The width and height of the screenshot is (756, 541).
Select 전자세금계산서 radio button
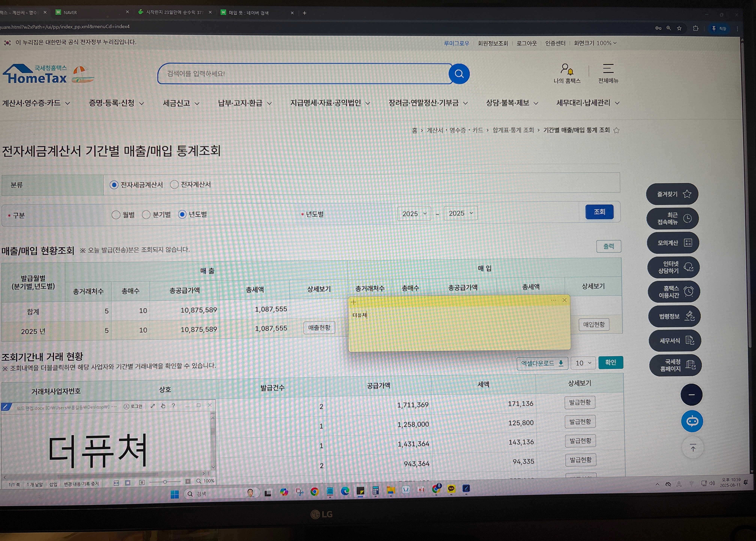click(114, 185)
